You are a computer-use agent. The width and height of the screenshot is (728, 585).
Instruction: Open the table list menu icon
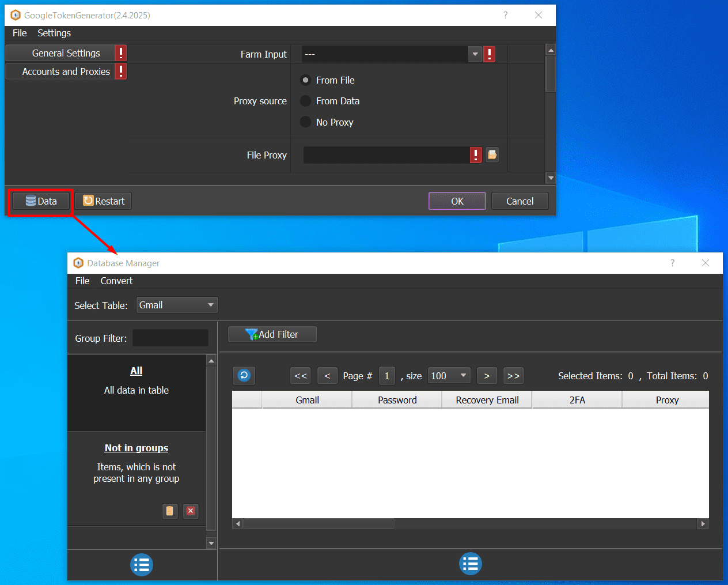(x=471, y=564)
